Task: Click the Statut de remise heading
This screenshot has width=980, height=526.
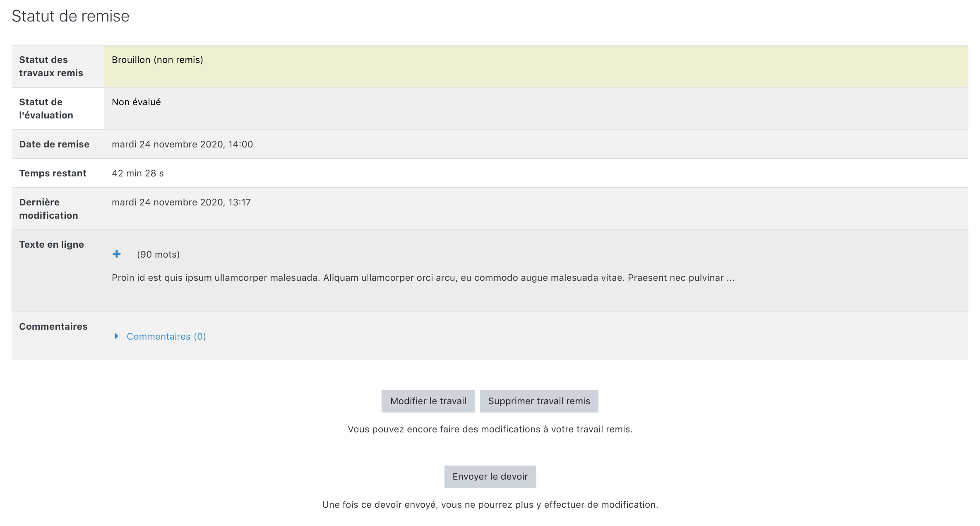Action: pos(70,16)
